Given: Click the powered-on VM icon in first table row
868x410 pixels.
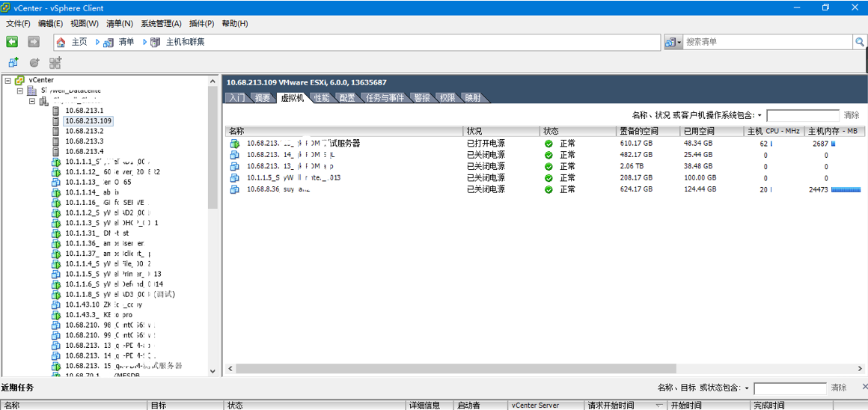Looking at the screenshot, I should (x=235, y=144).
